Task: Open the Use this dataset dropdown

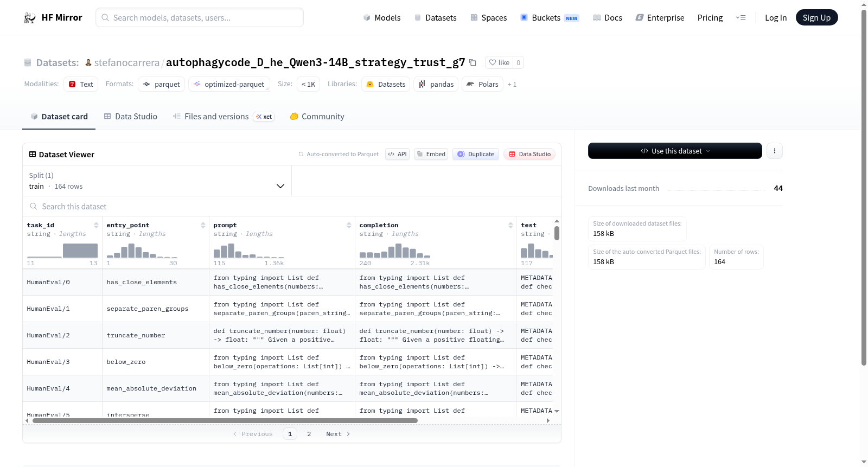Action: (675, 151)
